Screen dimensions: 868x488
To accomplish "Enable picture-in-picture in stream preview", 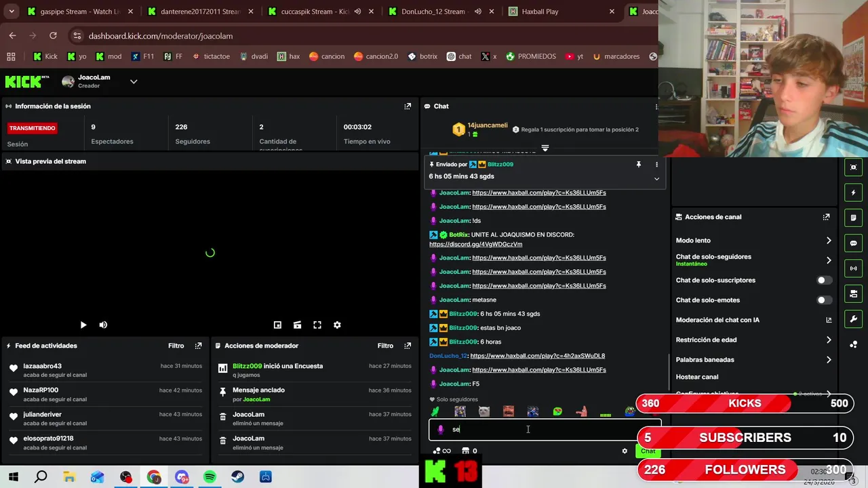I will click(x=277, y=325).
